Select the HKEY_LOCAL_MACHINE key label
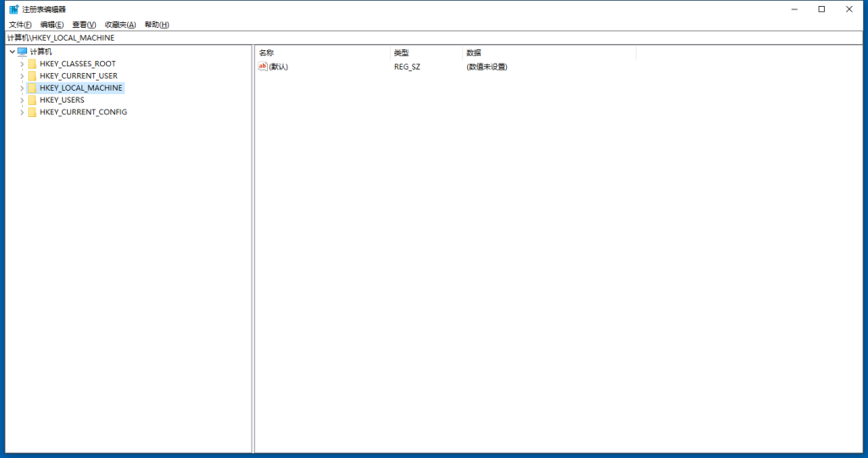The width and height of the screenshot is (868, 458). [x=81, y=88]
